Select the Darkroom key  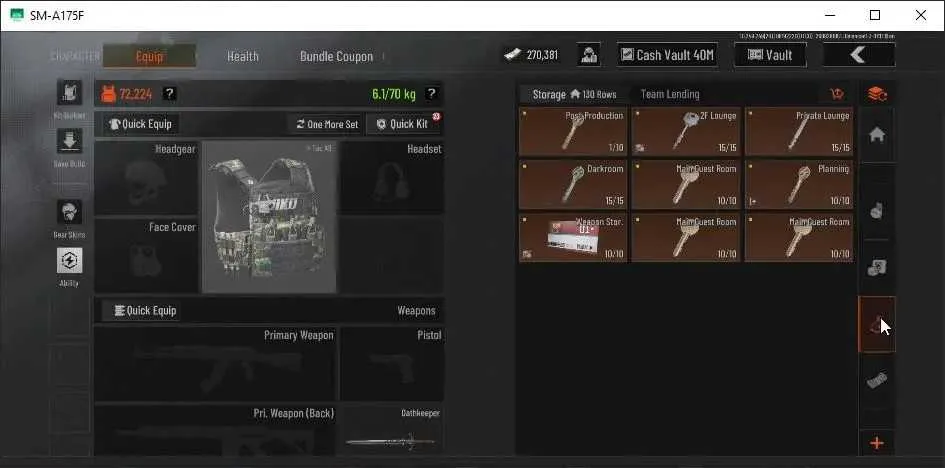(x=573, y=184)
